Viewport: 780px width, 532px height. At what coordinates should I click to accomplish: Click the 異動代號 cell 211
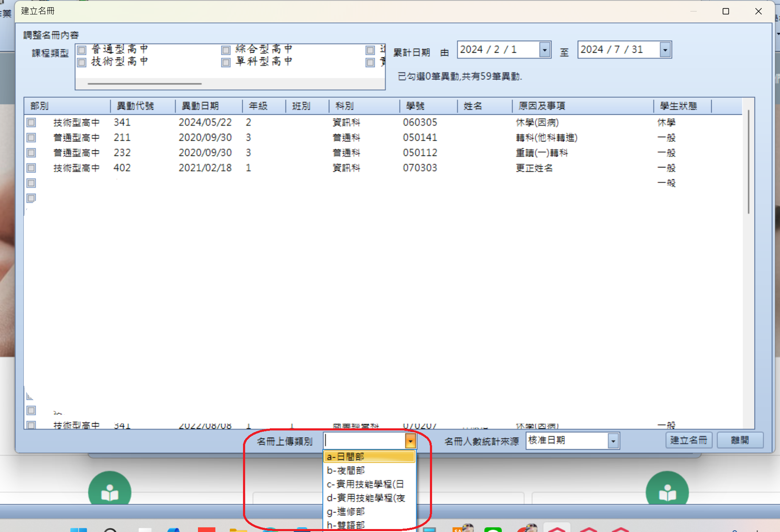pyautogui.click(x=122, y=138)
